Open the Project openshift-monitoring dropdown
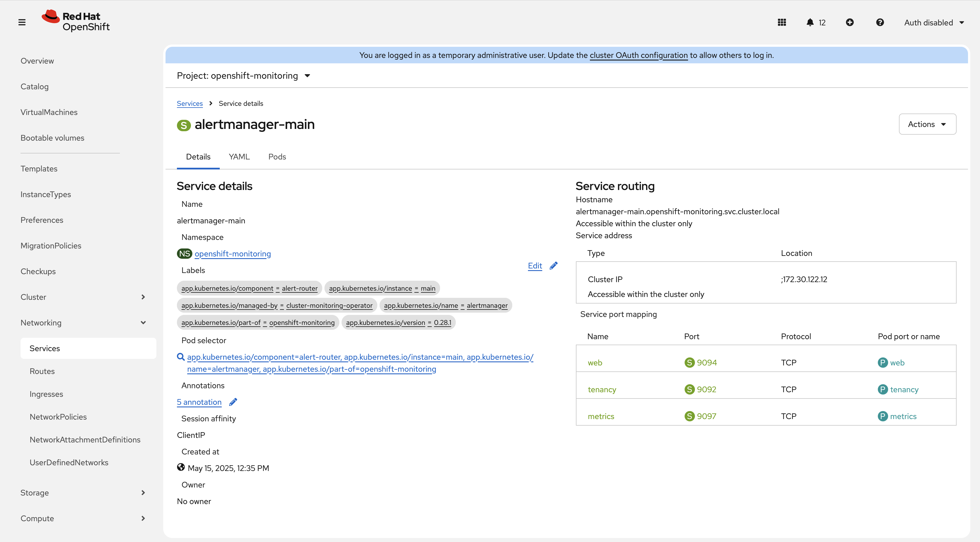980x542 pixels. coord(243,76)
